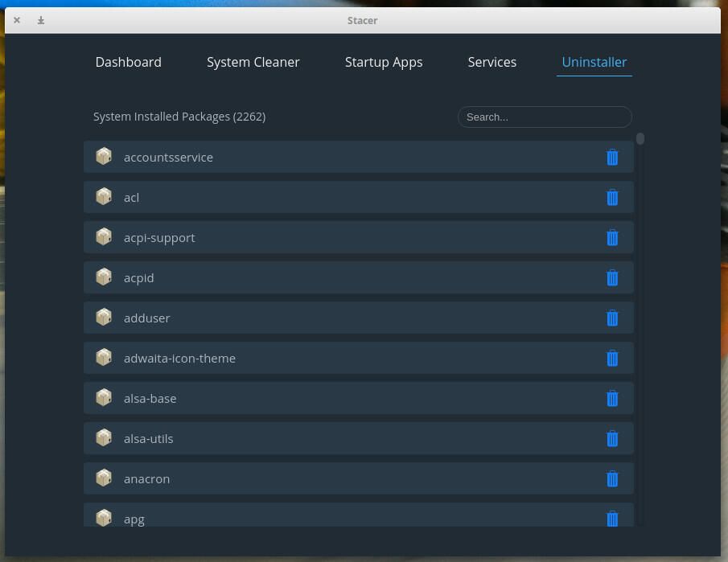Screen dimensions: 728x562
Task: Click the title bar download arrow icon
Action: pos(41,20)
